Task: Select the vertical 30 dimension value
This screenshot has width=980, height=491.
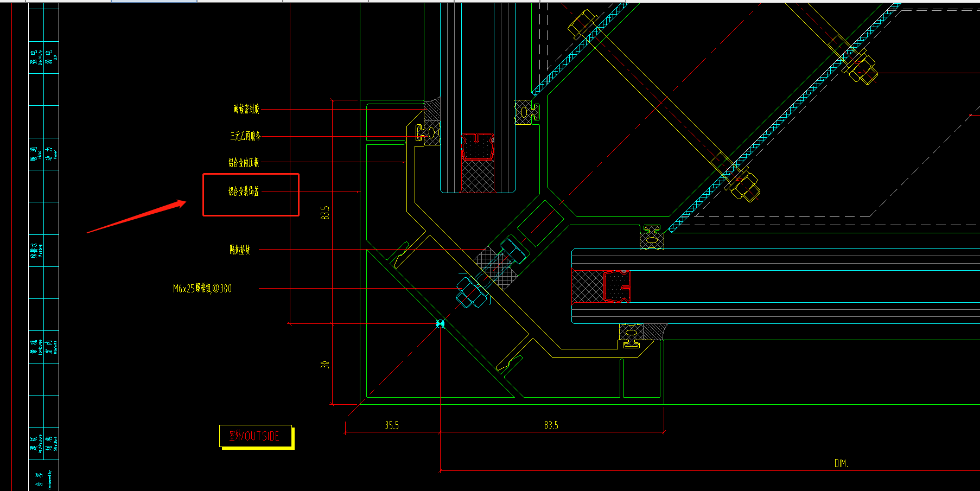Action: (x=325, y=365)
